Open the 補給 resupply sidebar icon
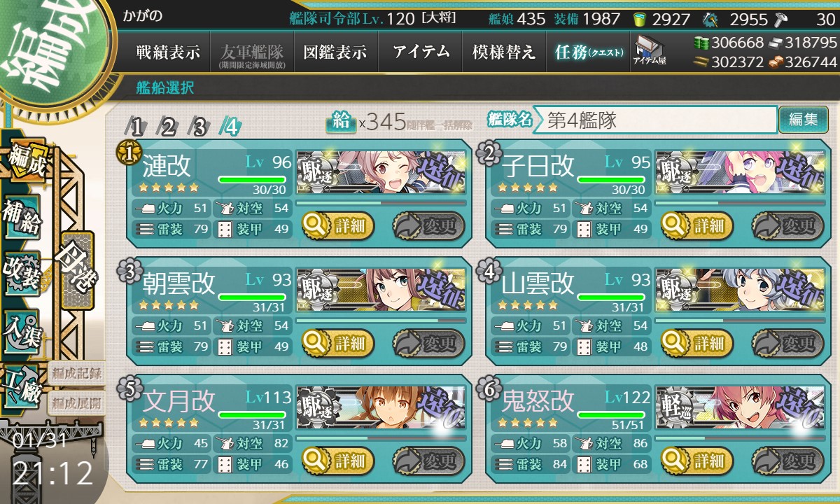This screenshot has width=840, height=504. pos(22,218)
